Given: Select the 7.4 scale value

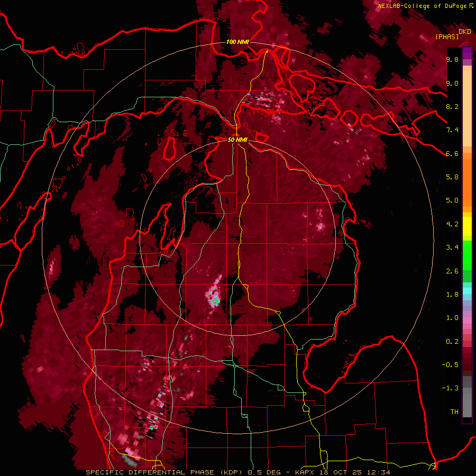Looking at the screenshot, I should [x=452, y=130].
